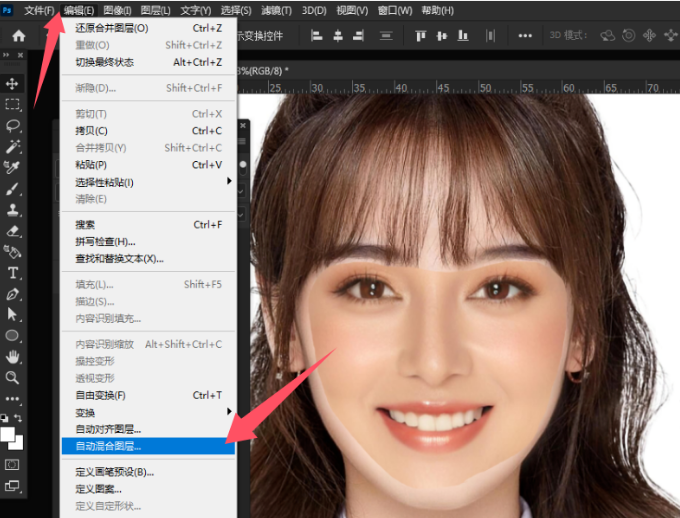Select the Hand tool
This screenshot has height=518, width=680.
[13, 357]
